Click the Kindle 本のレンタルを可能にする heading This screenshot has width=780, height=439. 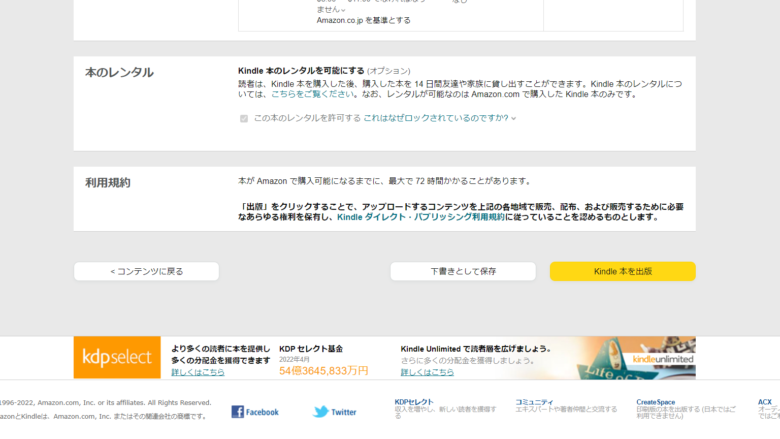[x=301, y=71]
